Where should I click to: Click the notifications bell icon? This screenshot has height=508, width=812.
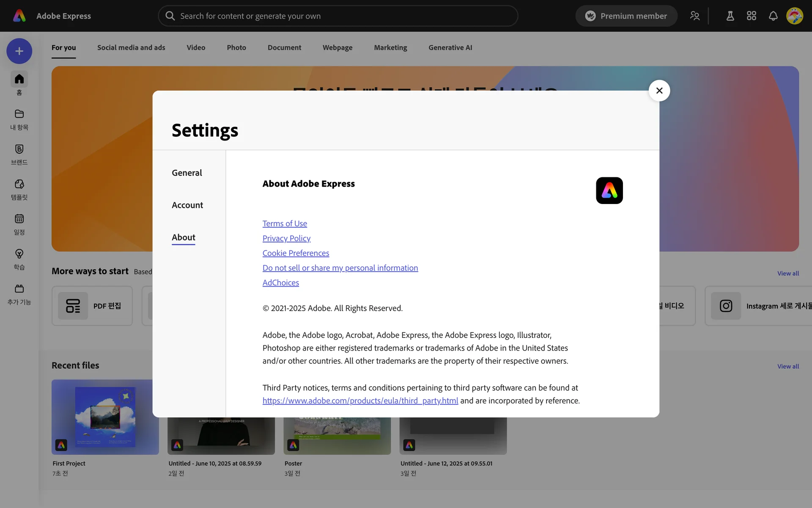[x=773, y=16]
